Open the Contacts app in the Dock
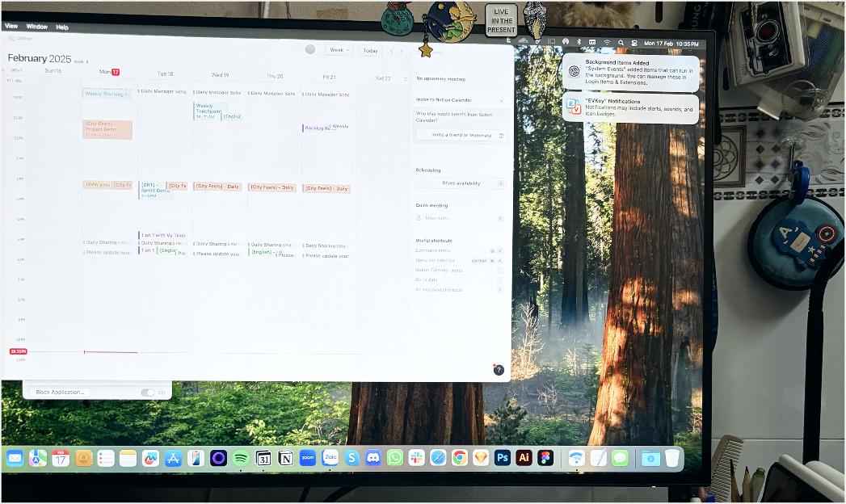Viewport: 846px width, 504px height. tap(83, 458)
